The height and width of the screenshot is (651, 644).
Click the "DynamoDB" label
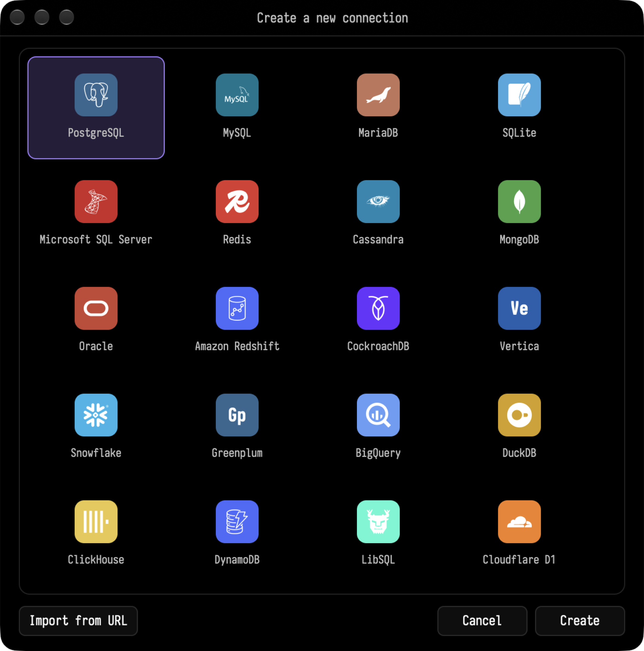click(237, 560)
